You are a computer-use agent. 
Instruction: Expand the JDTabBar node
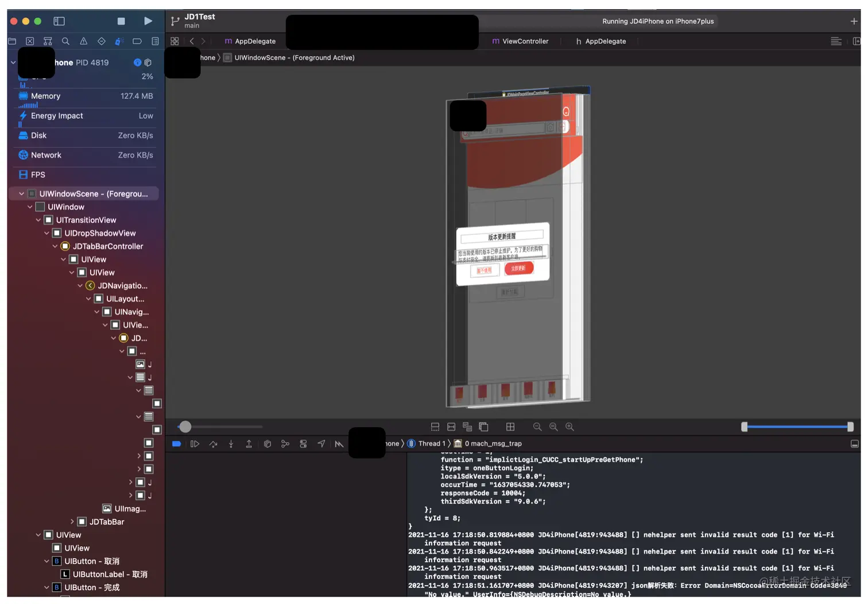pos(72,522)
